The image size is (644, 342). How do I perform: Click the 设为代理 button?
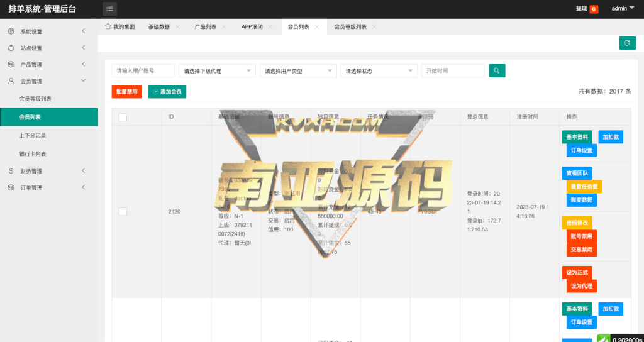point(582,286)
